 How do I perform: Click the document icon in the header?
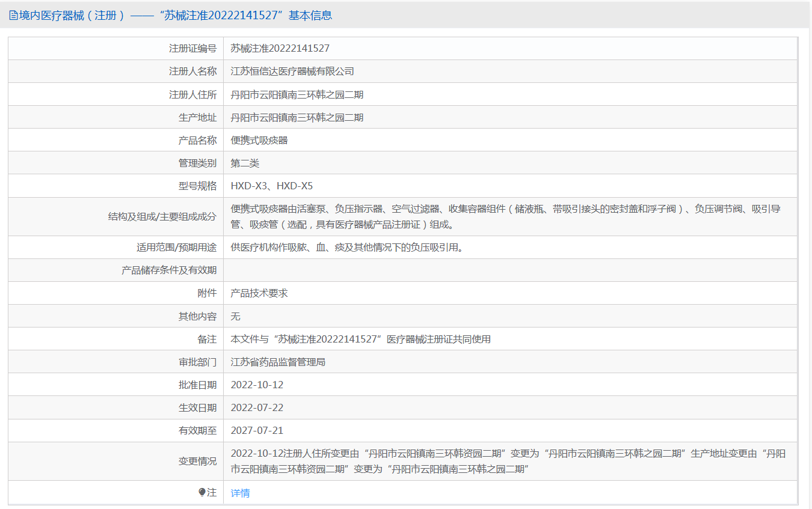(x=13, y=16)
